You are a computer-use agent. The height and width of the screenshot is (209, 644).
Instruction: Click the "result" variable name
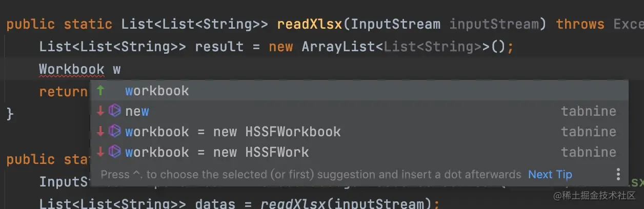click(x=219, y=47)
